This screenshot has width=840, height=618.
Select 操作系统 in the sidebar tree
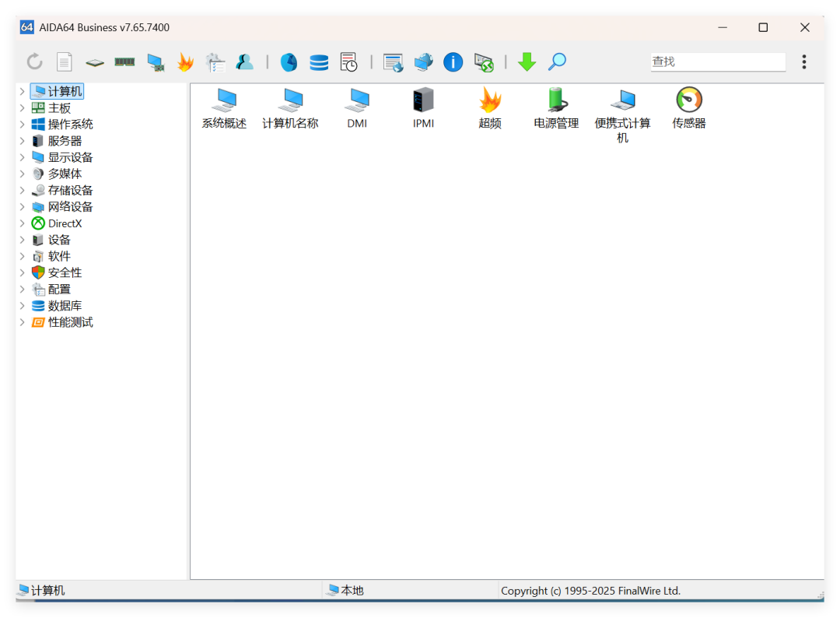coord(71,125)
